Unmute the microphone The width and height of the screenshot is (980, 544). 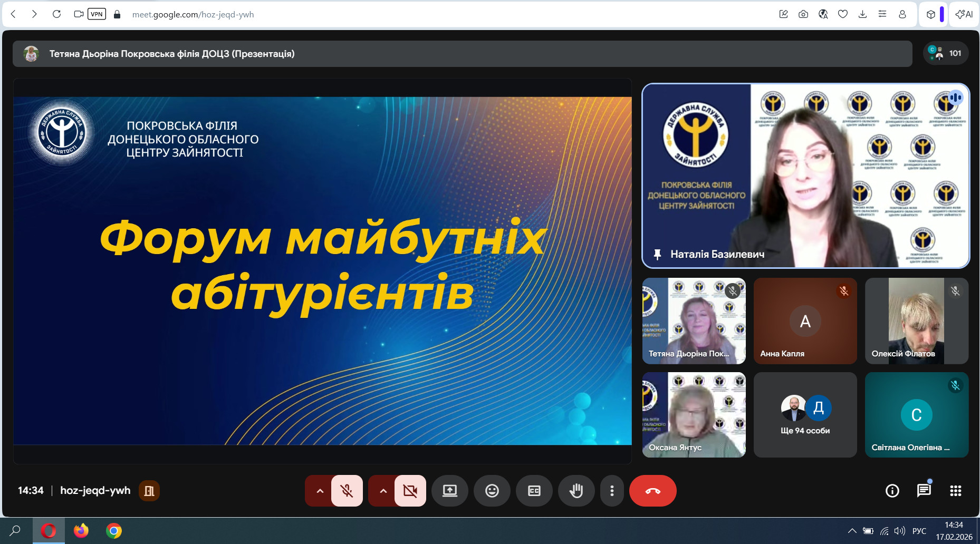click(347, 491)
